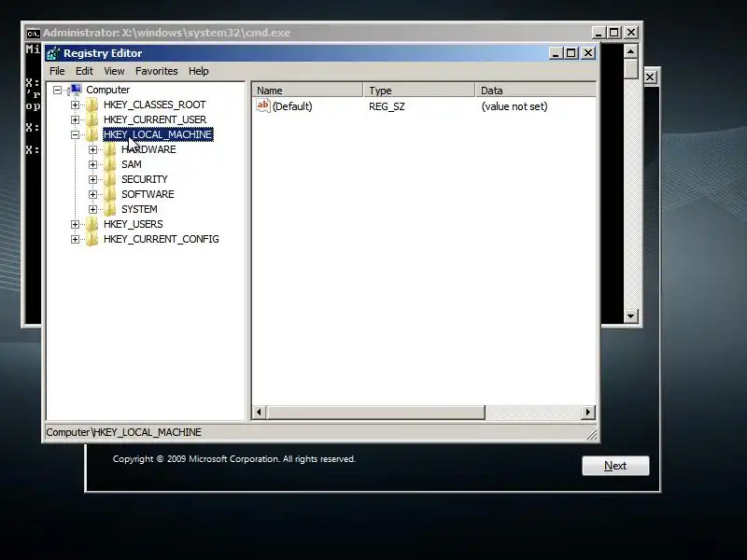
Task: Open the Favorites menu
Action: click(156, 71)
